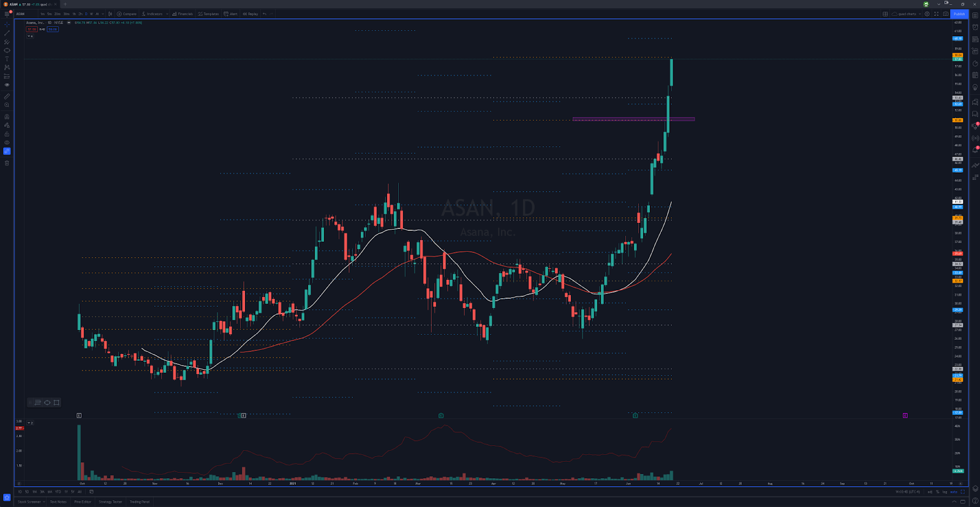Screen dimensions: 980x507
Task: Collapse the indicator legend chevron
Action: tap(29, 36)
